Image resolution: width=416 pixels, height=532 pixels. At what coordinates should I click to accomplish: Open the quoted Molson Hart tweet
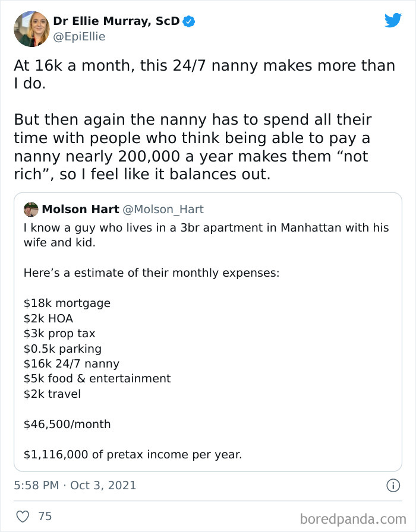tap(208, 330)
